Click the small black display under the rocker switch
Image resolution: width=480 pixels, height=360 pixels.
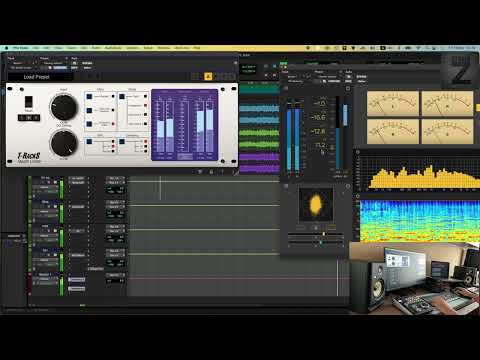[29, 118]
